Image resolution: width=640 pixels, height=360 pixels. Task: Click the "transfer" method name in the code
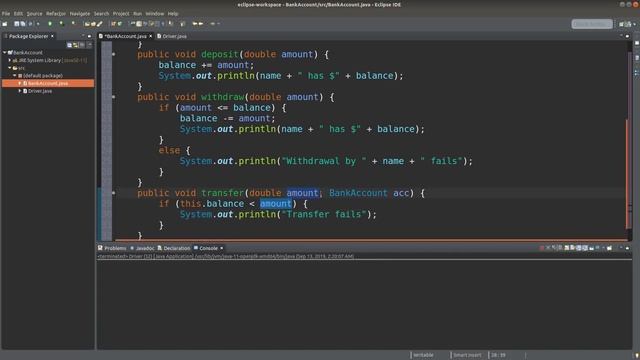coord(222,193)
